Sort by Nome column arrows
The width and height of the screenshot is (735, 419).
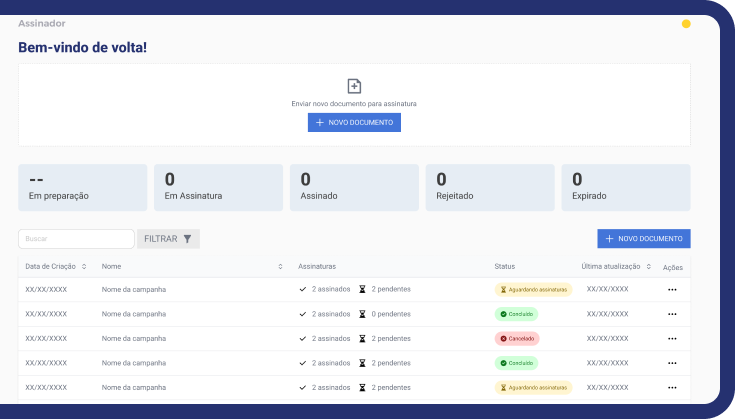(x=280, y=267)
